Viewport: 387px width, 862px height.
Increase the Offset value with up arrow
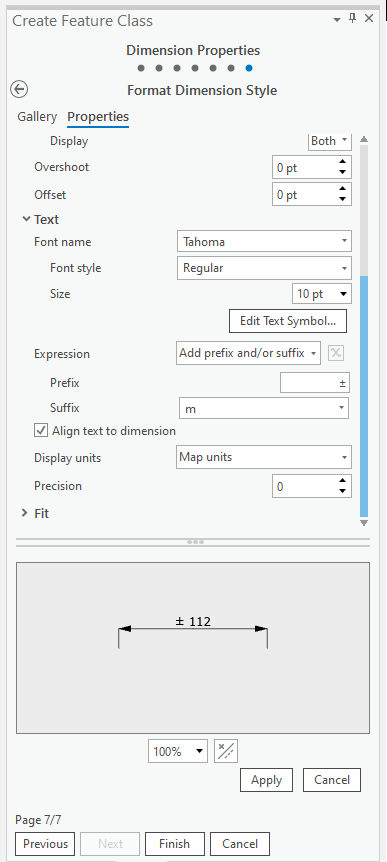(342, 189)
